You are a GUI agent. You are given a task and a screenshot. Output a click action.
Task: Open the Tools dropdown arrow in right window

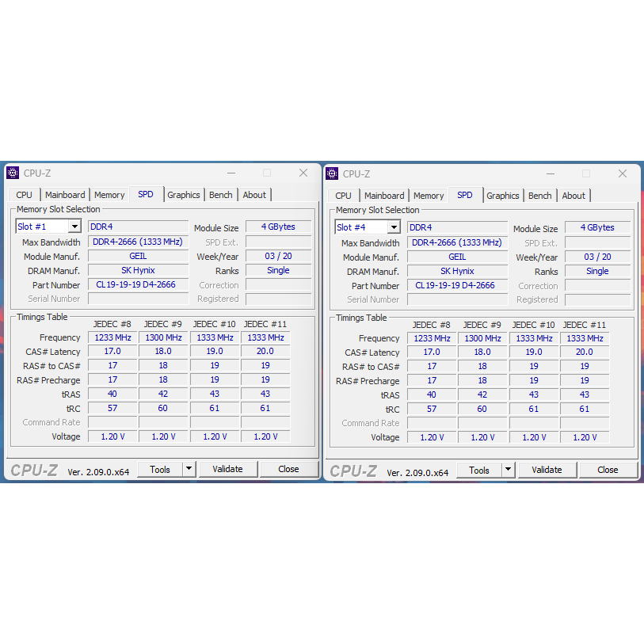pos(508,470)
